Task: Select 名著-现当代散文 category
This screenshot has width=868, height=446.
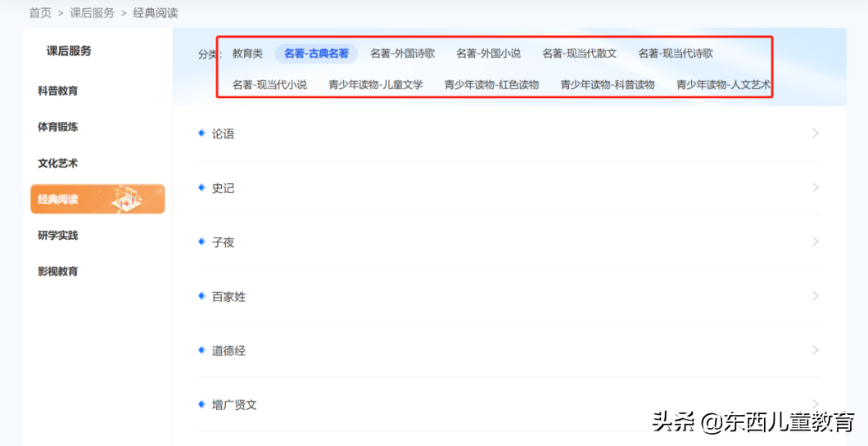Action: [580, 54]
